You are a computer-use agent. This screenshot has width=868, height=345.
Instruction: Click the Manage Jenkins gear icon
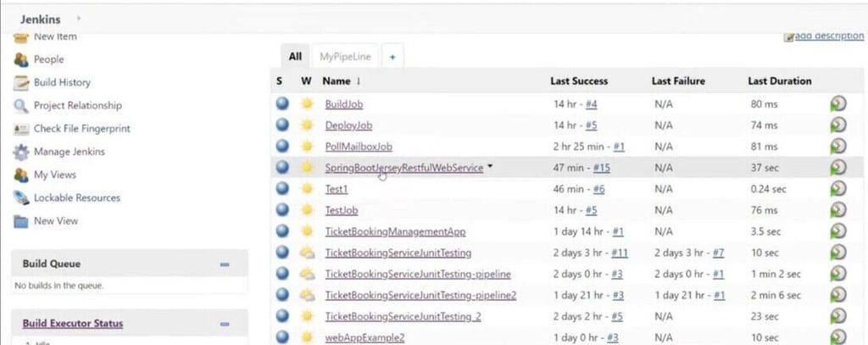point(21,153)
